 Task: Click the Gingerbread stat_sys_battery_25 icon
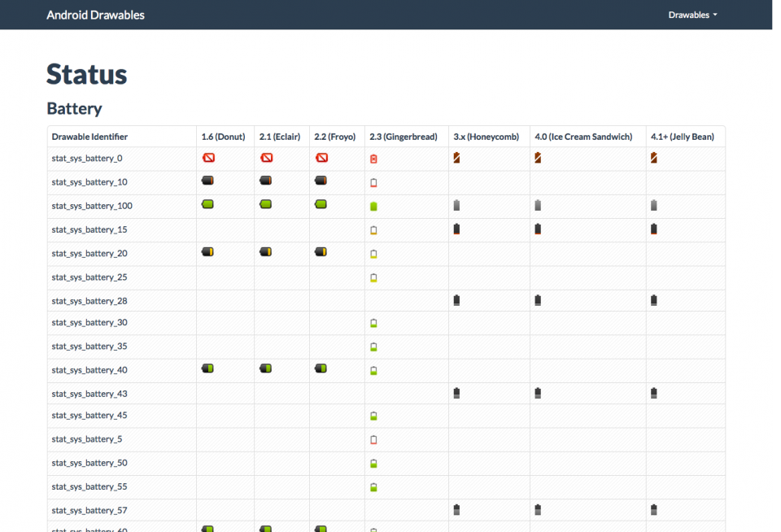373,278
